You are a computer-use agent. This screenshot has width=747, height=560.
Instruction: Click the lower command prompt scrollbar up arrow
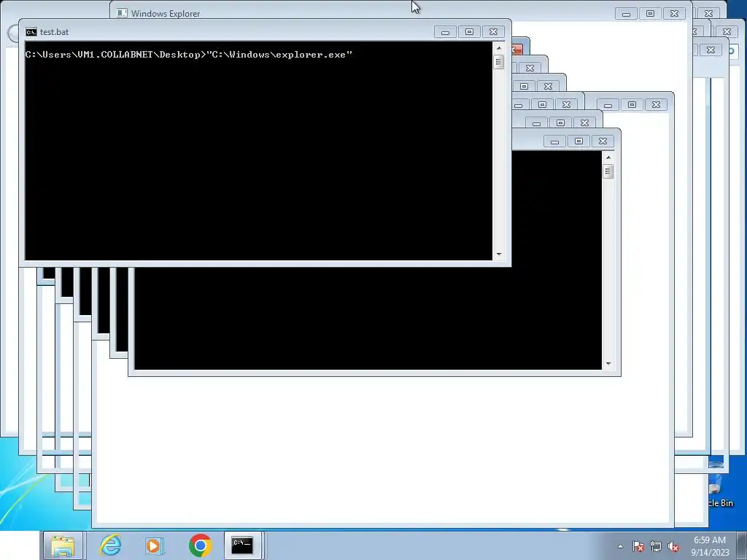(x=608, y=157)
